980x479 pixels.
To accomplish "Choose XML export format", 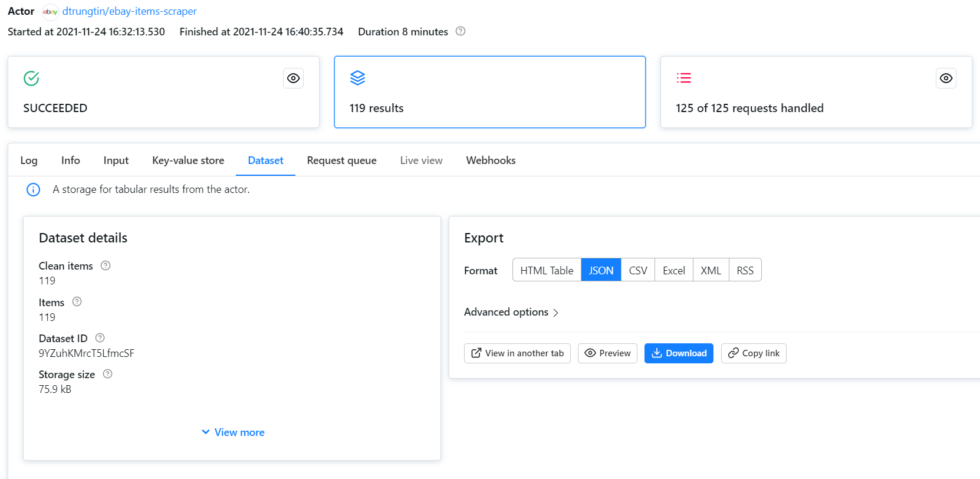I will click(711, 270).
